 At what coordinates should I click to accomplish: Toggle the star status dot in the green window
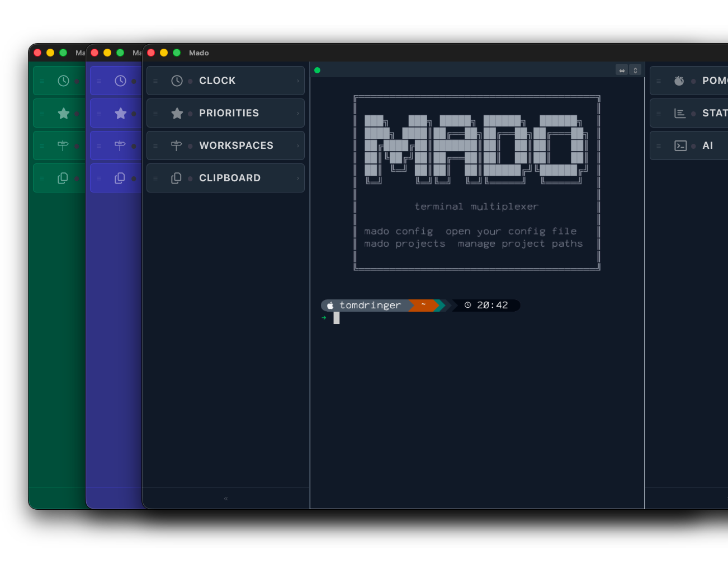click(x=77, y=114)
